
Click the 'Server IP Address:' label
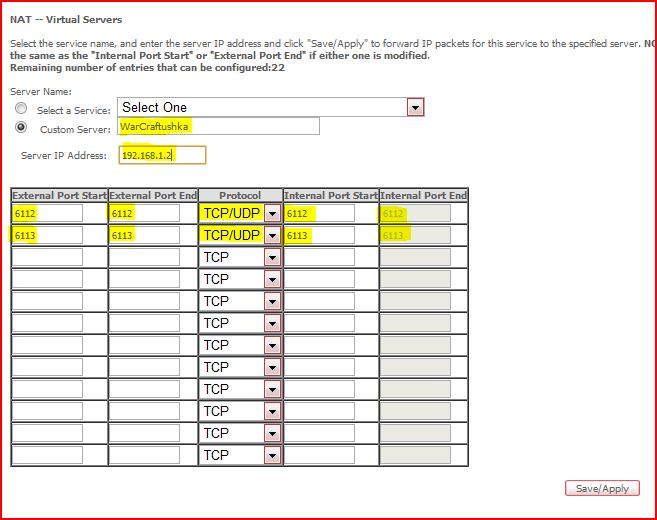click(x=64, y=155)
